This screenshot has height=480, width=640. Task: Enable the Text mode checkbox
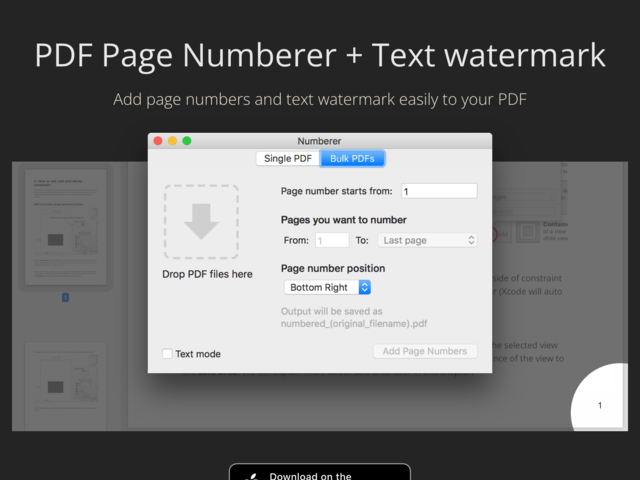167,353
